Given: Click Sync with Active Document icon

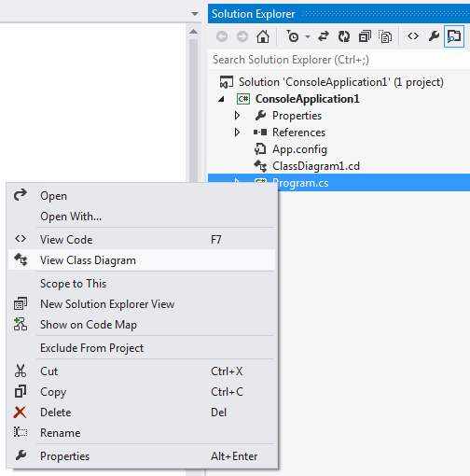Looking at the screenshot, I should (x=324, y=36).
